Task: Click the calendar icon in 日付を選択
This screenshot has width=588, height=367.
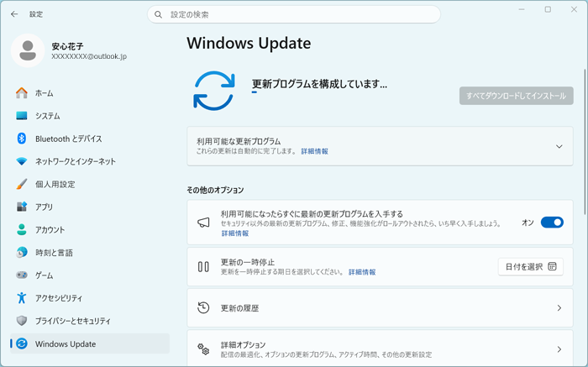Action: tap(553, 266)
